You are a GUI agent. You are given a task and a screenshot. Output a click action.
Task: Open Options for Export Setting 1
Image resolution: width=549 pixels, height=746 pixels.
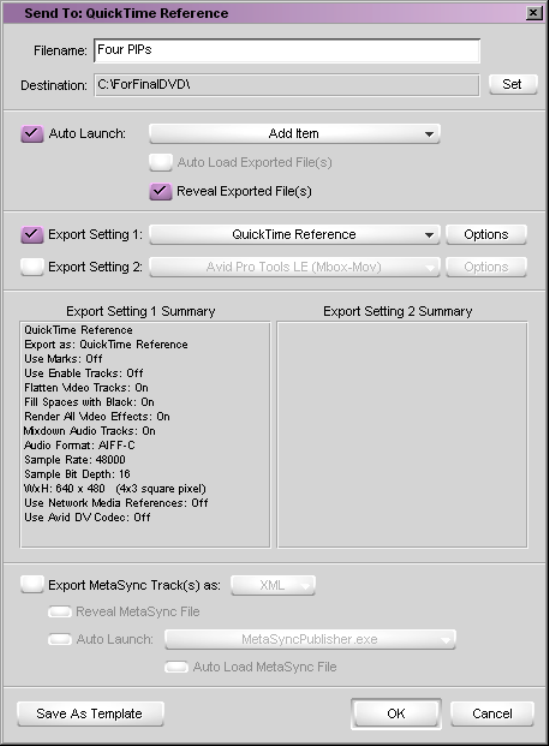(486, 235)
